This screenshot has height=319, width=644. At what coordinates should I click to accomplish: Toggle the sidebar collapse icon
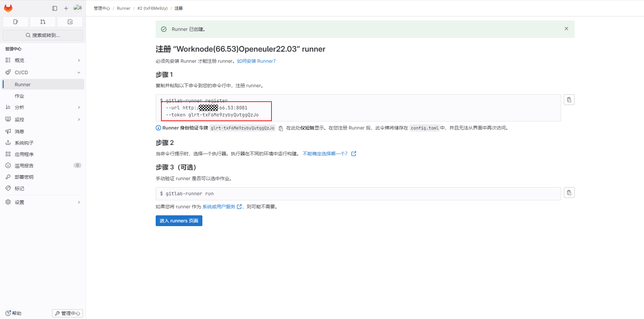pyautogui.click(x=55, y=8)
